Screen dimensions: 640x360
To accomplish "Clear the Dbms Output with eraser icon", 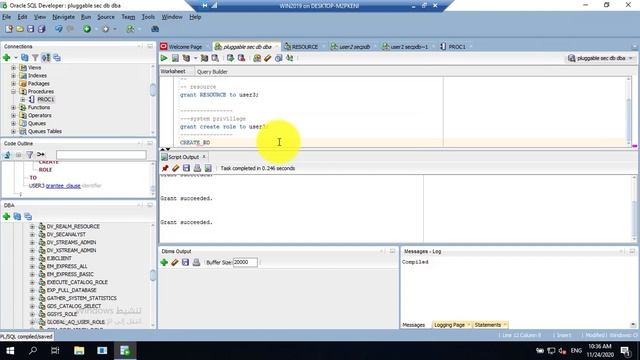I will (x=175, y=262).
